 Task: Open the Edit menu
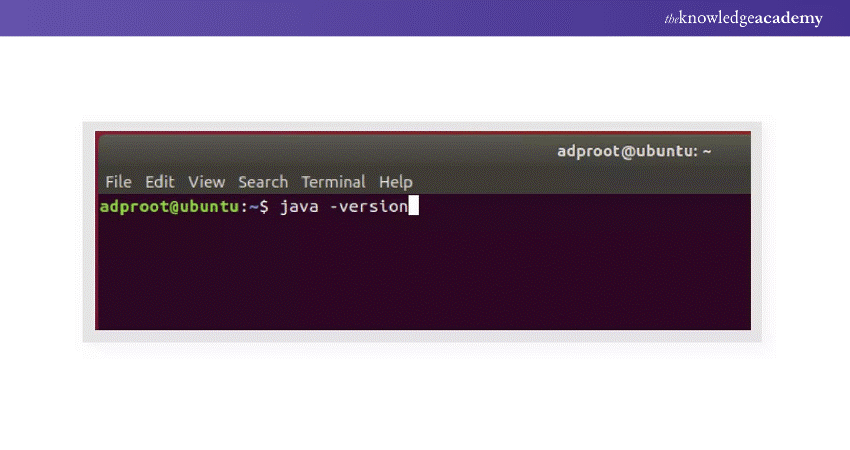[160, 182]
